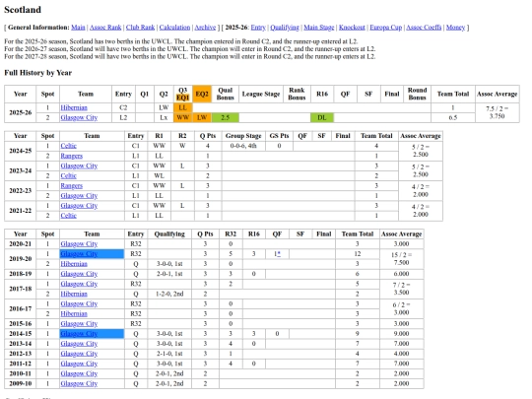Open highlighted Glasgow City link in 2014-15 row
This screenshot has width=532, height=399.
pos(79,334)
